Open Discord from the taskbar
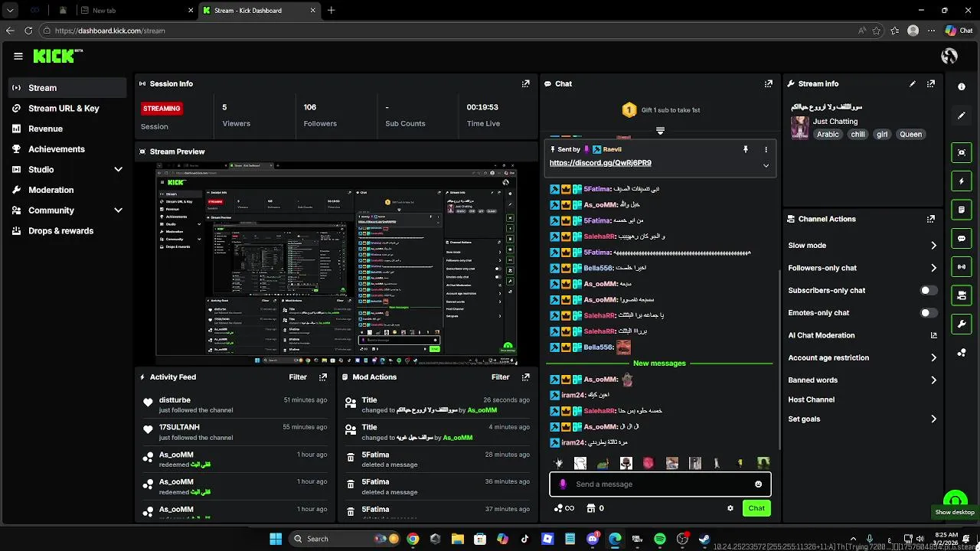 click(593, 539)
